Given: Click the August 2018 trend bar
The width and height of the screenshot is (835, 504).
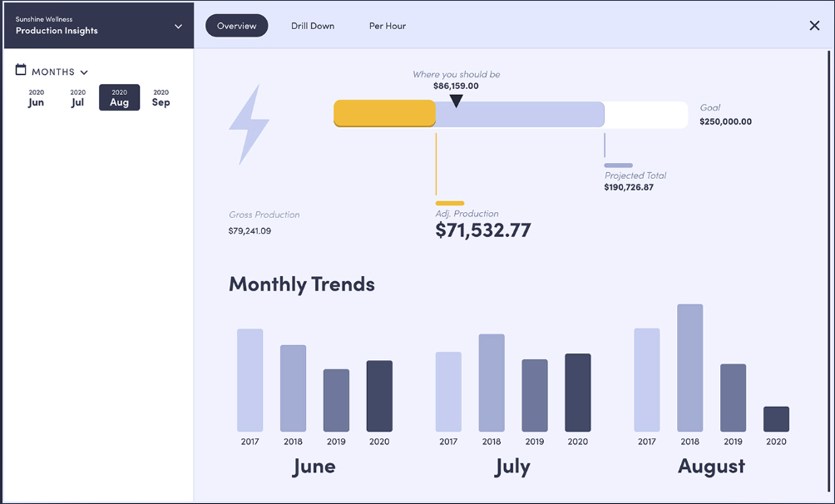Looking at the screenshot, I should [689, 368].
